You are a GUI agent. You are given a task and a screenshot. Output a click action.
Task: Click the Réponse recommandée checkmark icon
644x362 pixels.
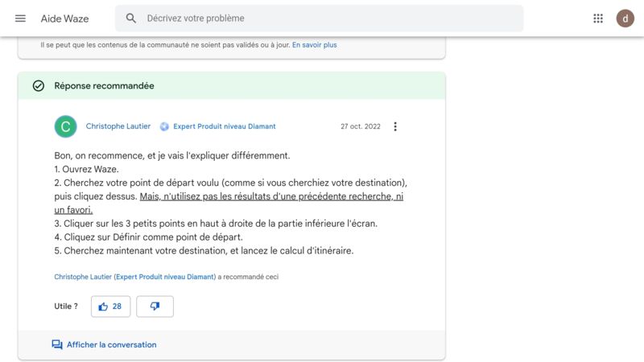tap(39, 86)
